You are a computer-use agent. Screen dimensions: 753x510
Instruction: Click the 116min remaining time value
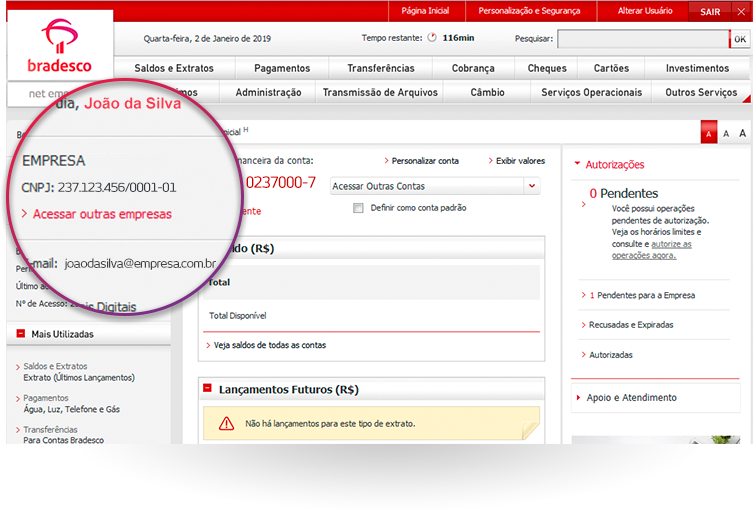coord(458,37)
